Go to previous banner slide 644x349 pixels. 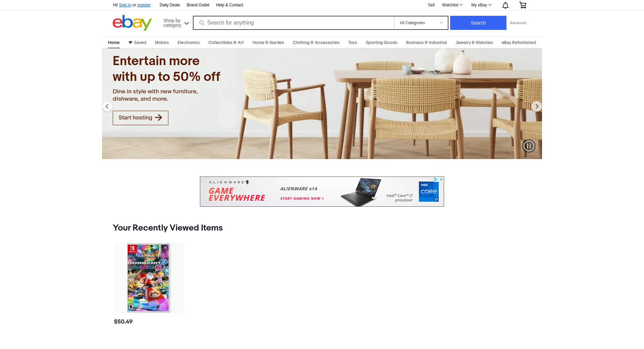pos(107,106)
